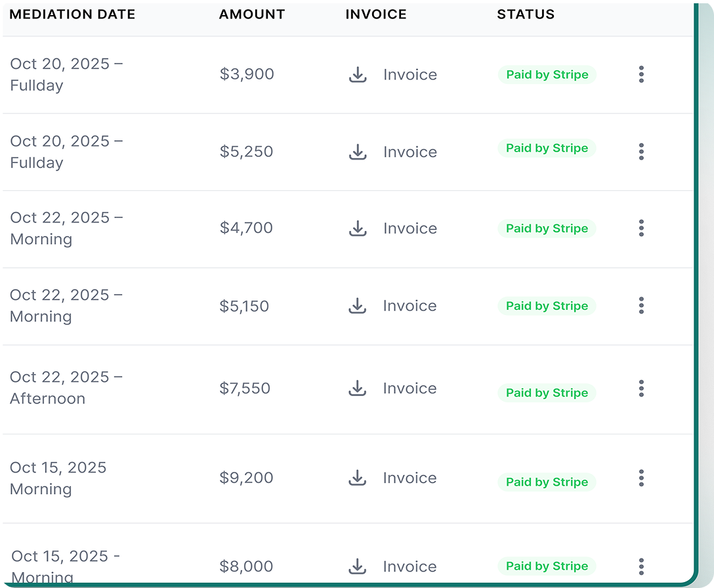Download invoice icon for $3,900 payment
714x588 pixels.
click(358, 75)
